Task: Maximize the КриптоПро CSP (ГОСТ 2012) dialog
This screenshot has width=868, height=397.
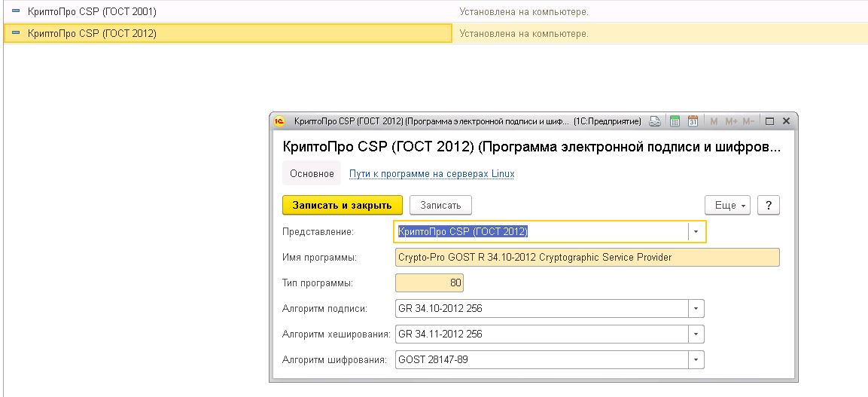Action: tap(769, 121)
